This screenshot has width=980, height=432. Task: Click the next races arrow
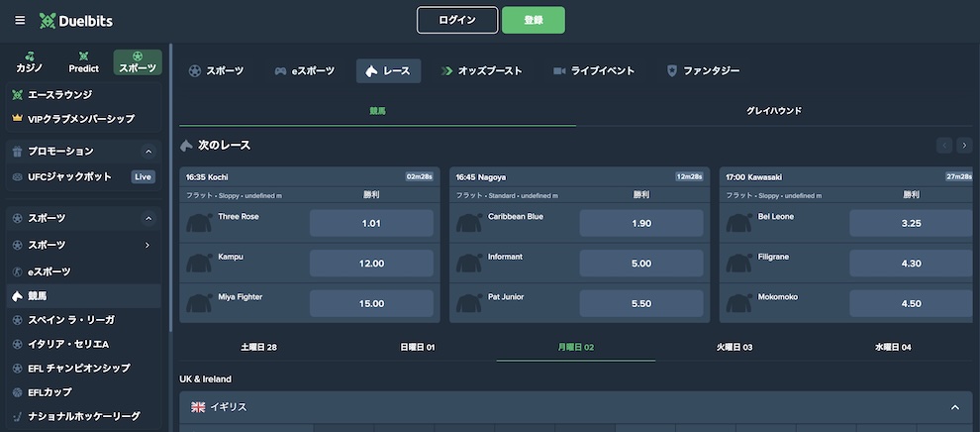click(x=964, y=146)
